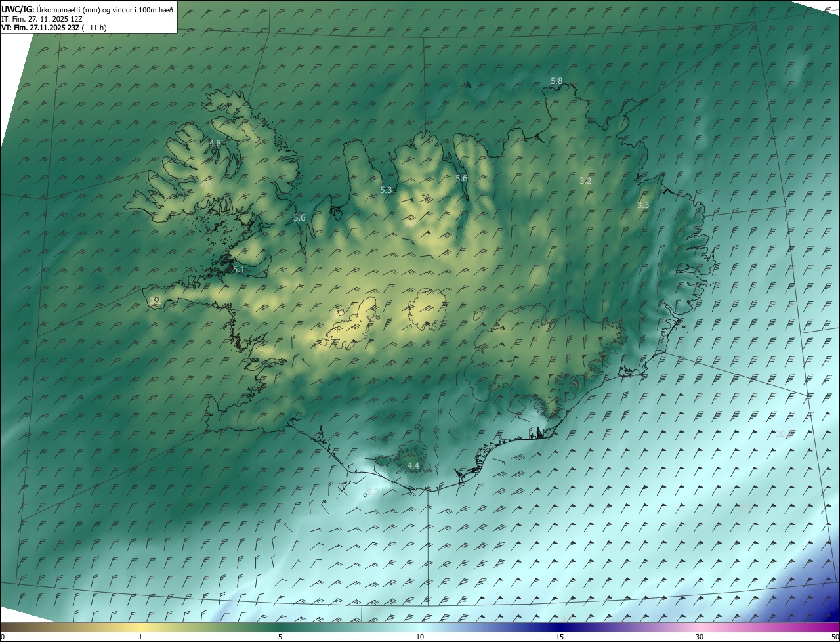The image size is (840, 642).
Task: Click the 30 label on the color scale
Action: (700, 637)
